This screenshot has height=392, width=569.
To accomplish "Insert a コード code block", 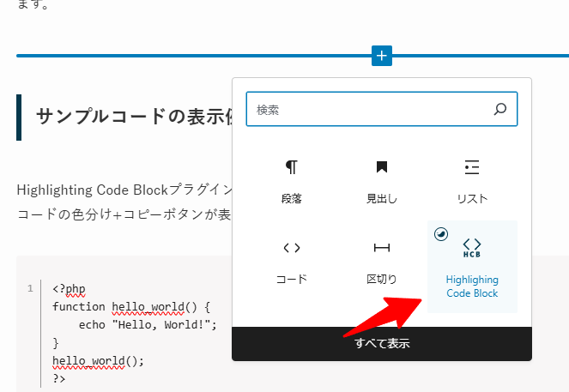I will 292,263.
